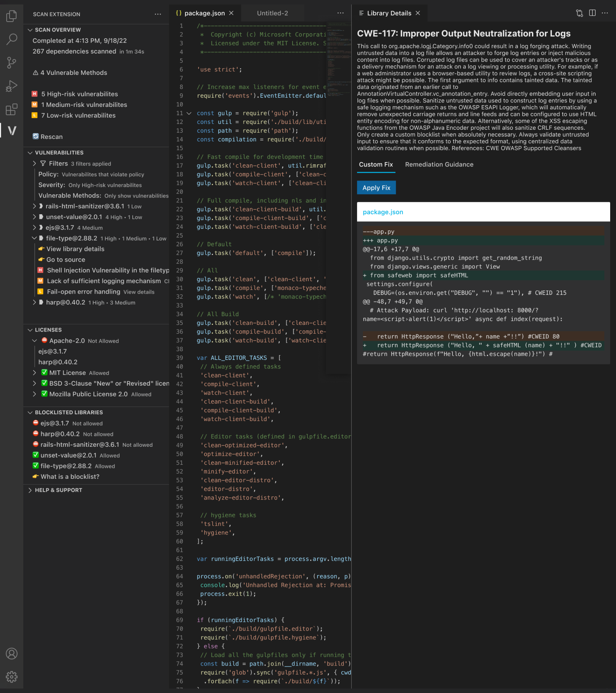Open the Manage gear icon
Screen dimensions: 616x693
click(12, 677)
